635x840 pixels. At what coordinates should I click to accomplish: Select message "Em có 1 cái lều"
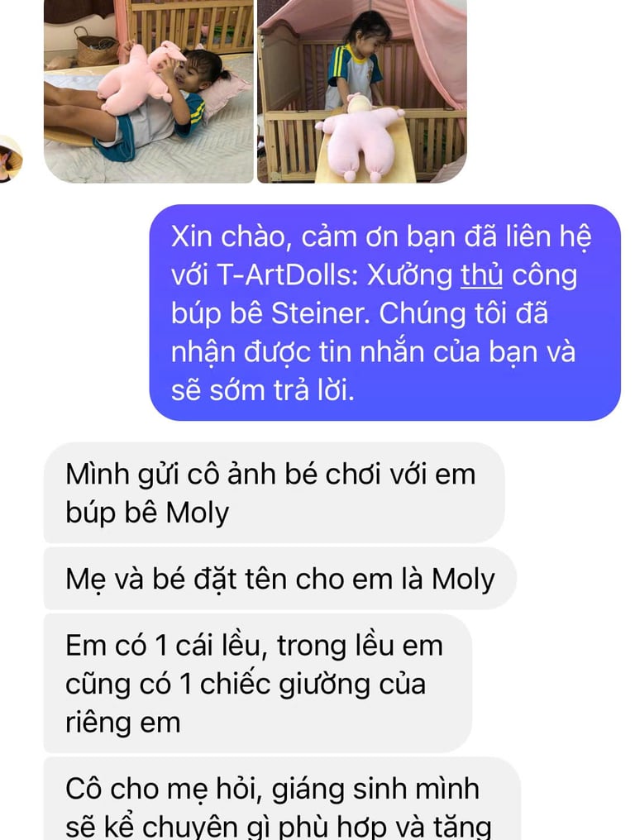(258, 684)
